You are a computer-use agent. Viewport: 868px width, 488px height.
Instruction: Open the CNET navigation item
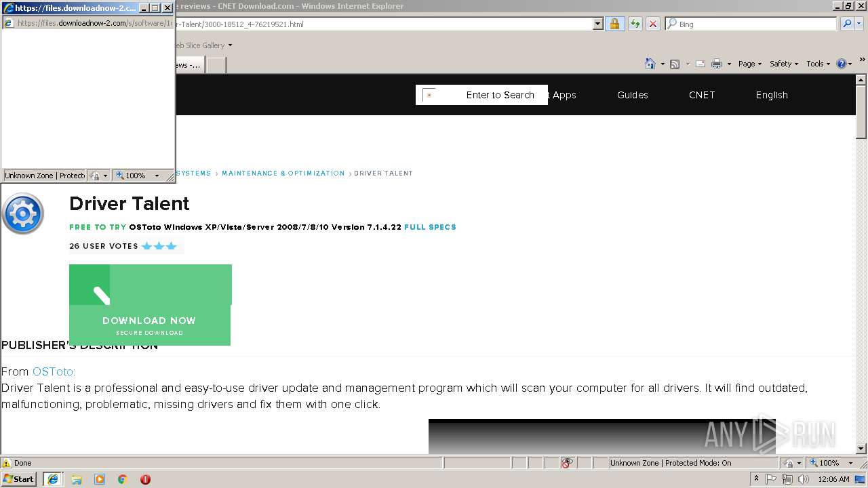pyautogui.click(x=702, y=95)
